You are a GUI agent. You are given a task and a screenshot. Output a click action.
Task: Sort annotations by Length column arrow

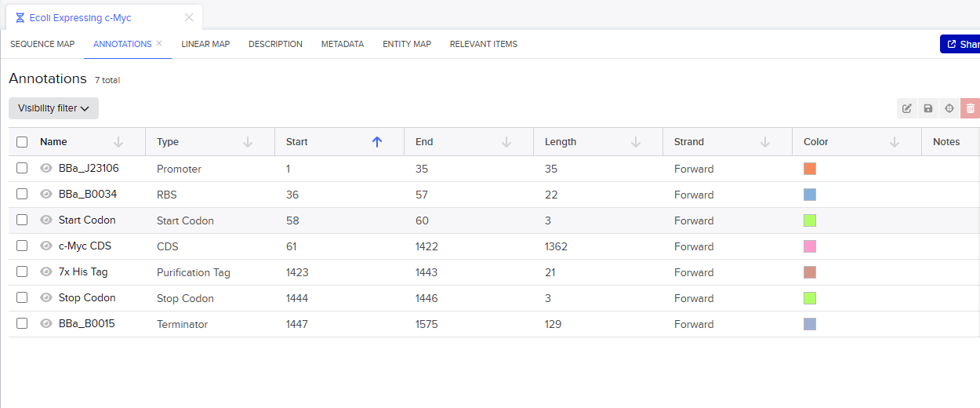point(636,142)
